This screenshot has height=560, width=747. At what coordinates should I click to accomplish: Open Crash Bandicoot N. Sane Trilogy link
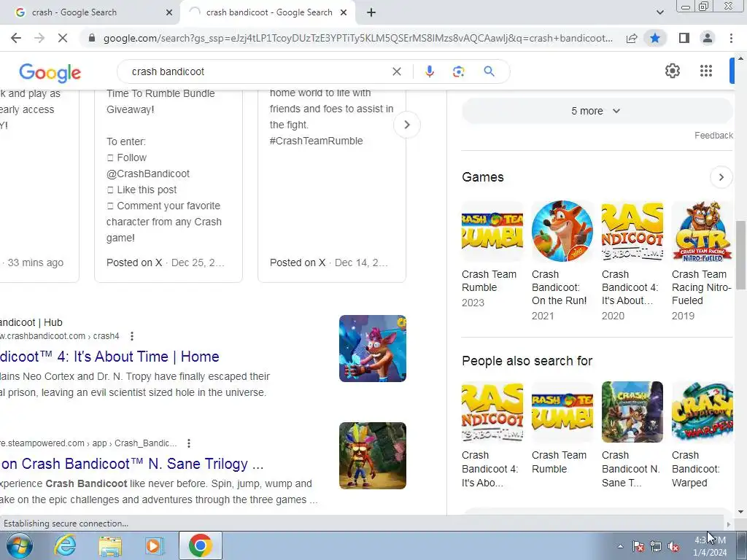click(x=132, y=464)
